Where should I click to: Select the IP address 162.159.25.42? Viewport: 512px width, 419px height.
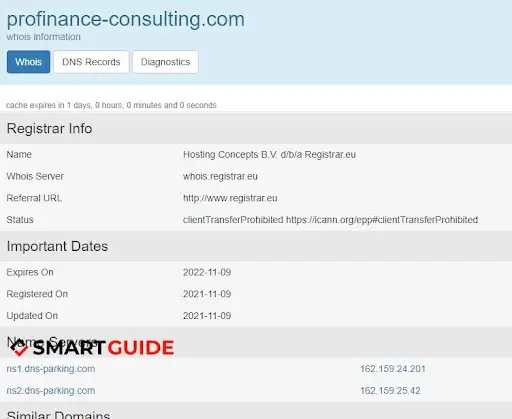pyautogui.click(x=390, y=390)
